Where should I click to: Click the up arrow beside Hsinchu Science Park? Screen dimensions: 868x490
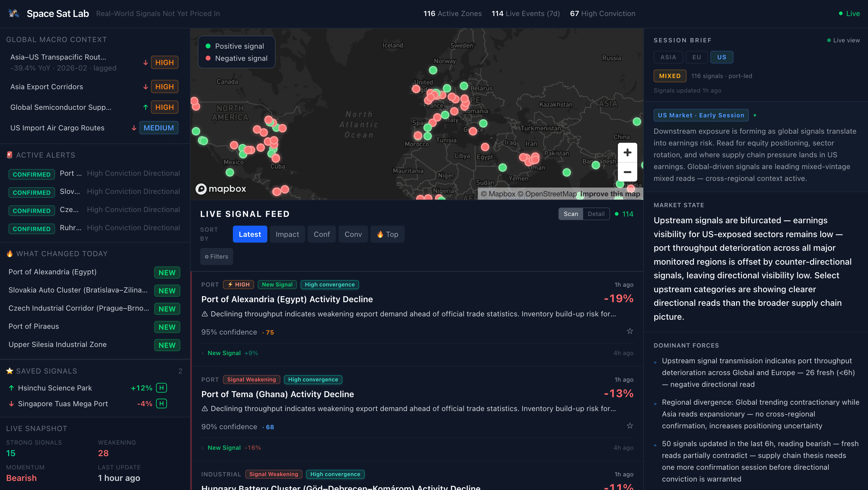click(11, 388)
